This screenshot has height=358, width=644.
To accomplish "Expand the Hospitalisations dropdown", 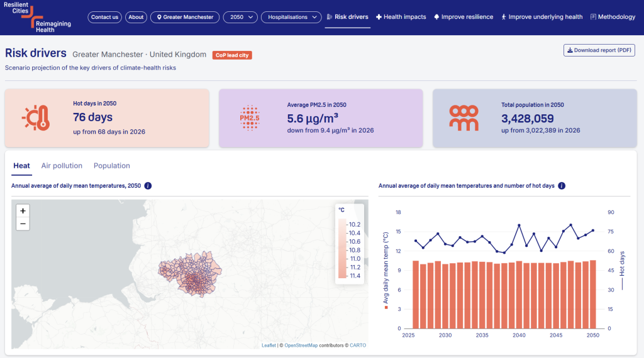I will [291, 17].
